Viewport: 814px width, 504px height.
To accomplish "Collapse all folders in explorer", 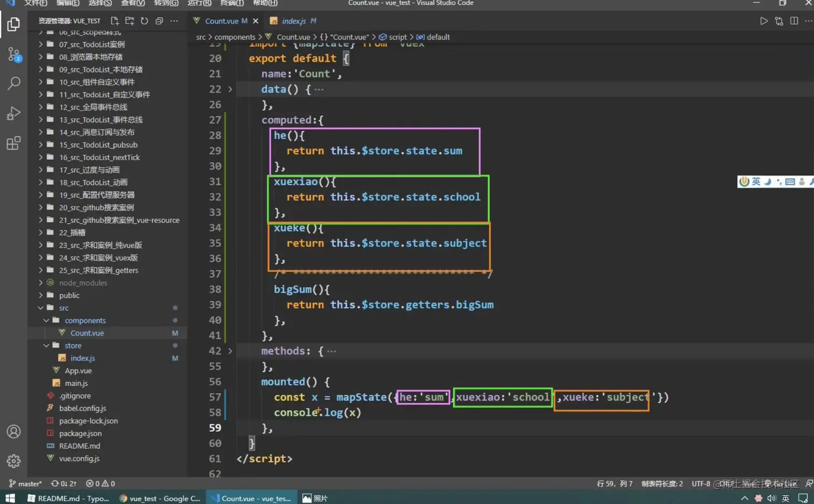I will [159, 21].
